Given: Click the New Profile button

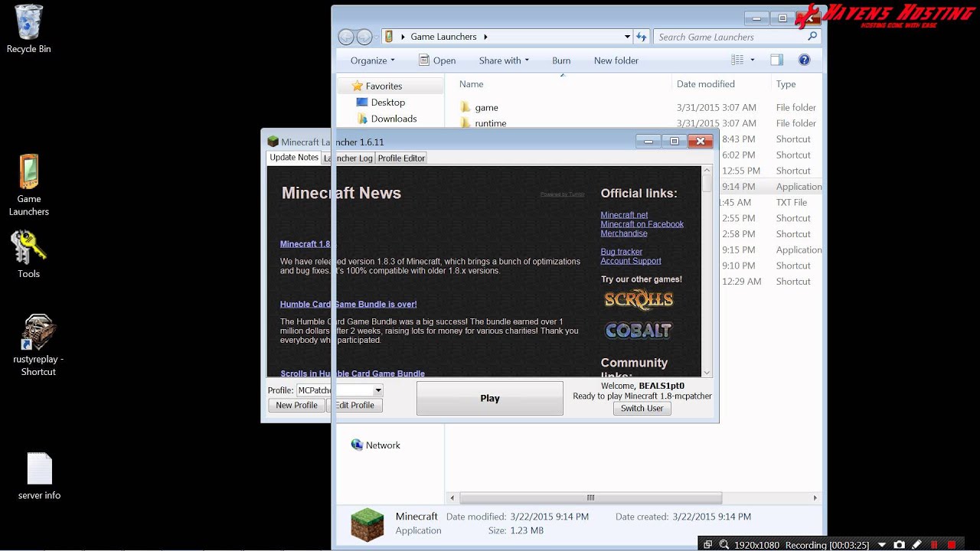Looking at the screenshot, I should point(296,405).
